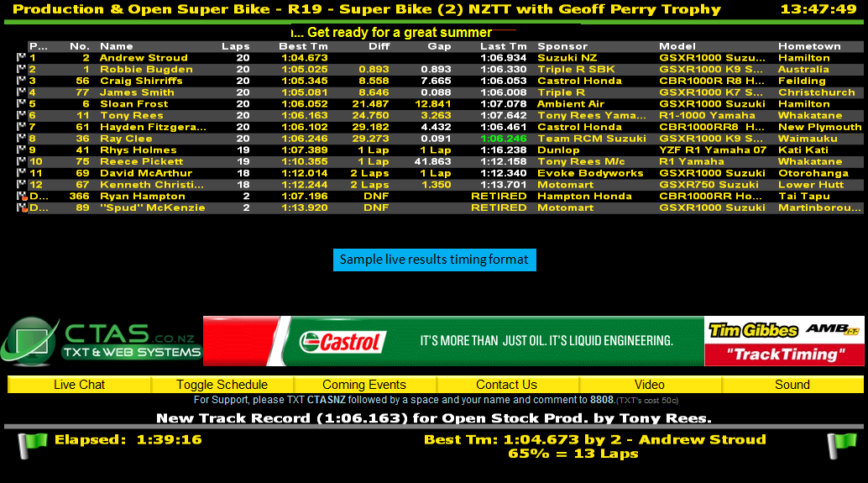Click the 'Gap' column header
The image size is (868, 483).
pos(440,46)
